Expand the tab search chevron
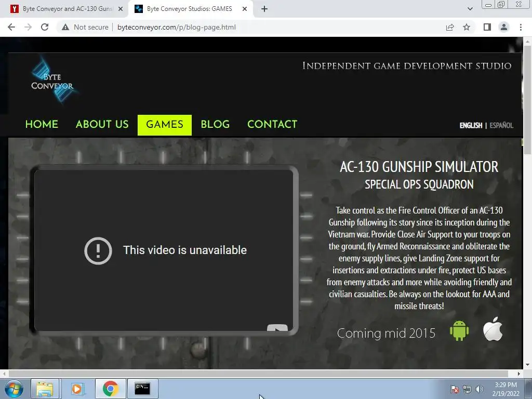Screen dimensions: 532x399 click(470, 9)
